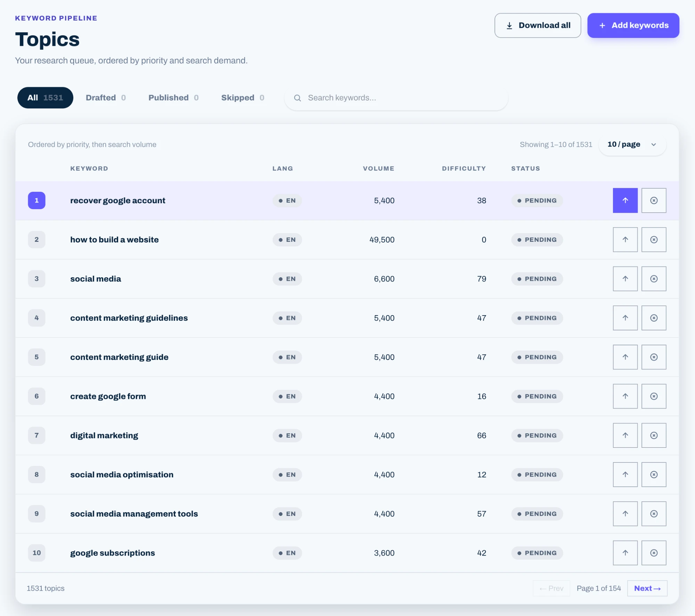Viewport: 695px width, 616px height.
Task: Skip 'recover google account' via circle-x icon
Action: 654,200
